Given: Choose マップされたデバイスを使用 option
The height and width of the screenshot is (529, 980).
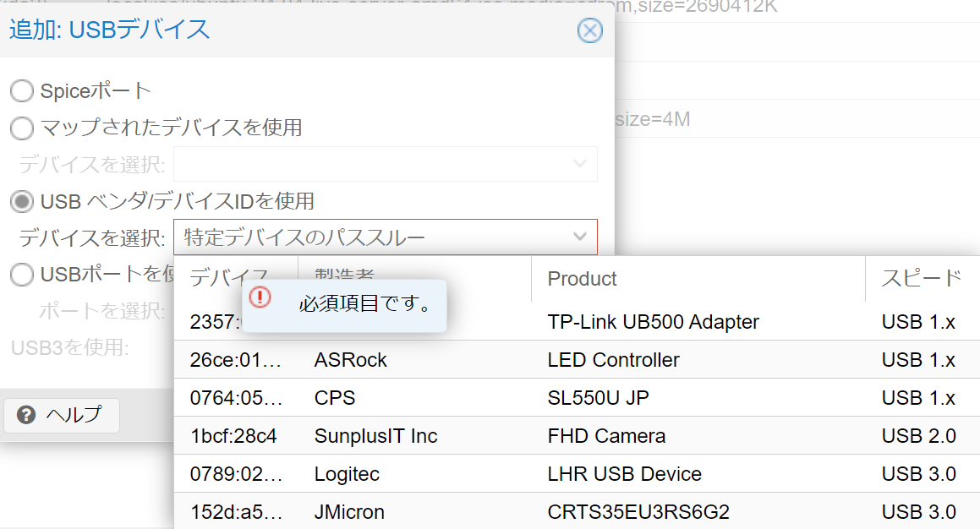Looking at the screenshot, I should click(x=21, y=129).
